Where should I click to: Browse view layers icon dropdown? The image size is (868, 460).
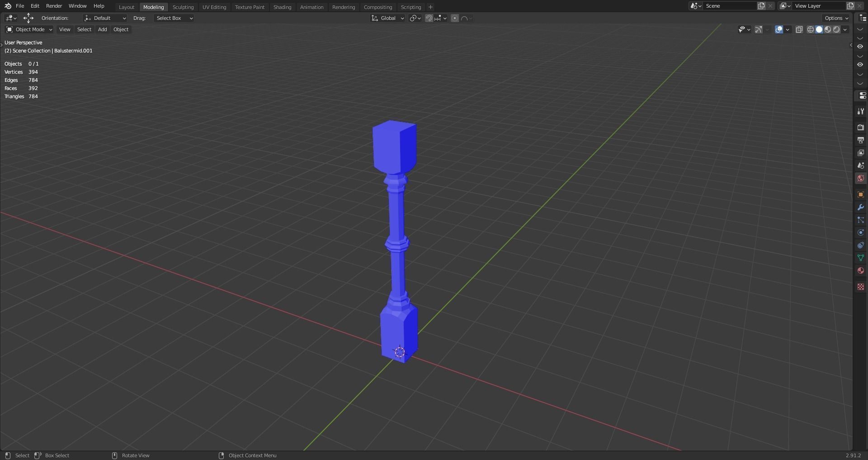pyautogui.click(x=785, y=6)
